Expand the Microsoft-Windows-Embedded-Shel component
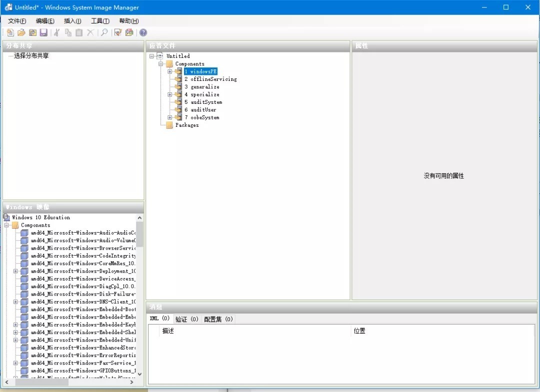 pos(15,332)
